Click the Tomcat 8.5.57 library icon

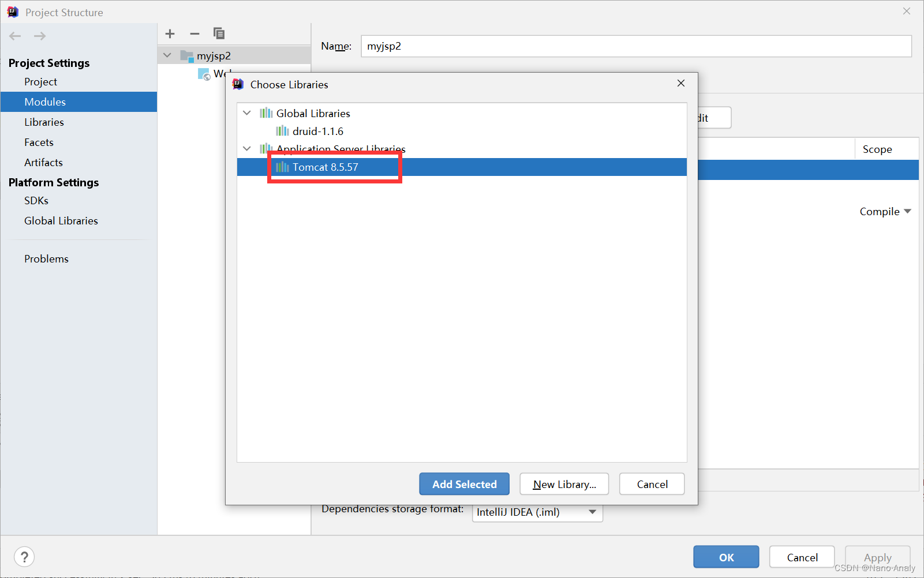(282, 167)
